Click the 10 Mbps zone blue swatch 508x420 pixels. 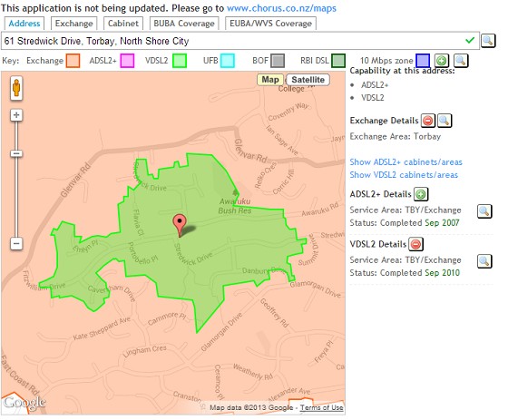(x=423, y=61)
